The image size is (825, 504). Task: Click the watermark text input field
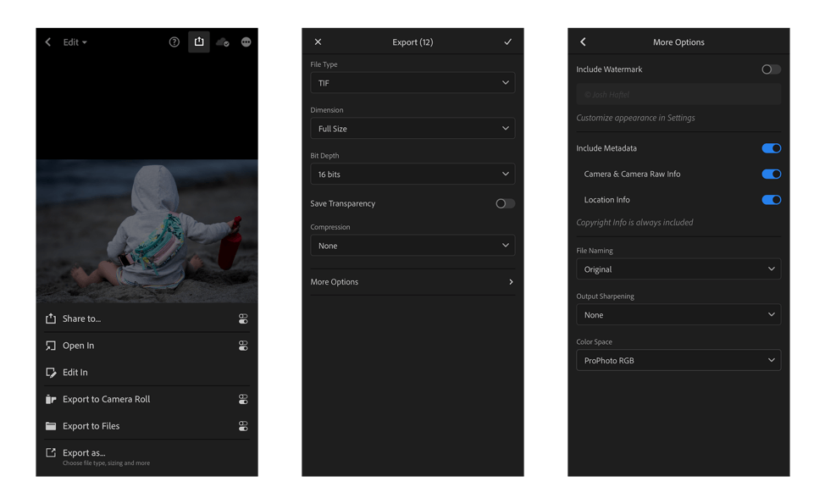pos(678,95)
